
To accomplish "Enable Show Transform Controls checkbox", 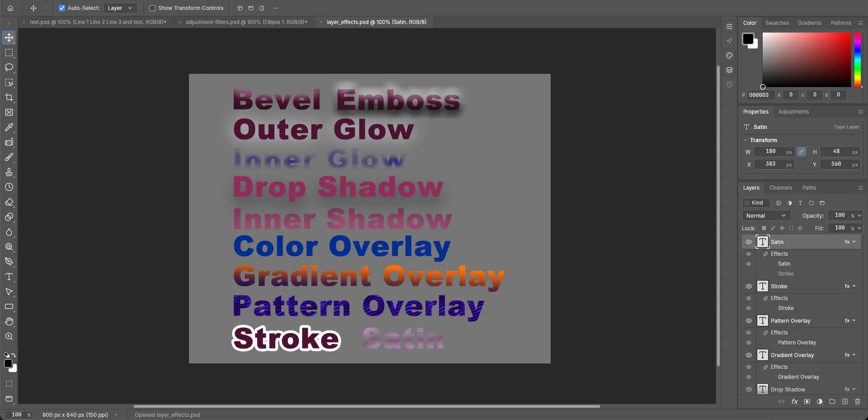I will [x=152, y=8].
